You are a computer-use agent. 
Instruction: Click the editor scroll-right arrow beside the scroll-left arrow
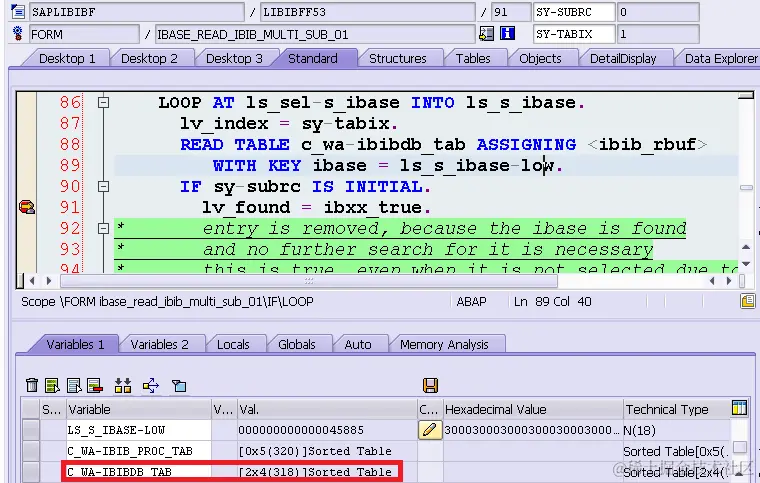click(x=48, y=280)
